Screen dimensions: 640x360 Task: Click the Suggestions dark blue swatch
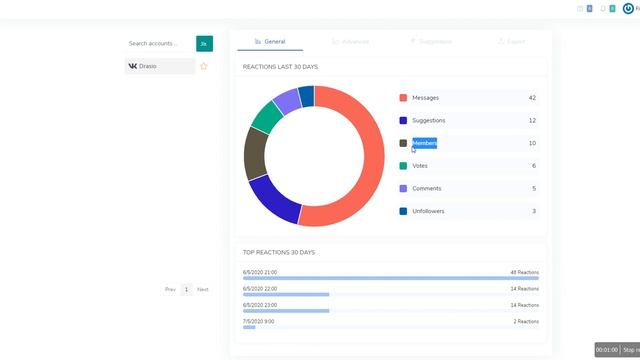(403, 120)
